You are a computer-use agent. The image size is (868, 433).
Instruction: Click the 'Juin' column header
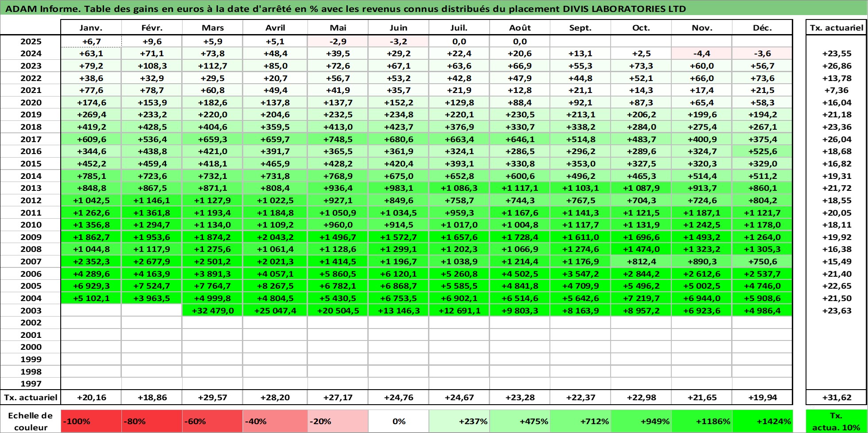click(398, 27)
